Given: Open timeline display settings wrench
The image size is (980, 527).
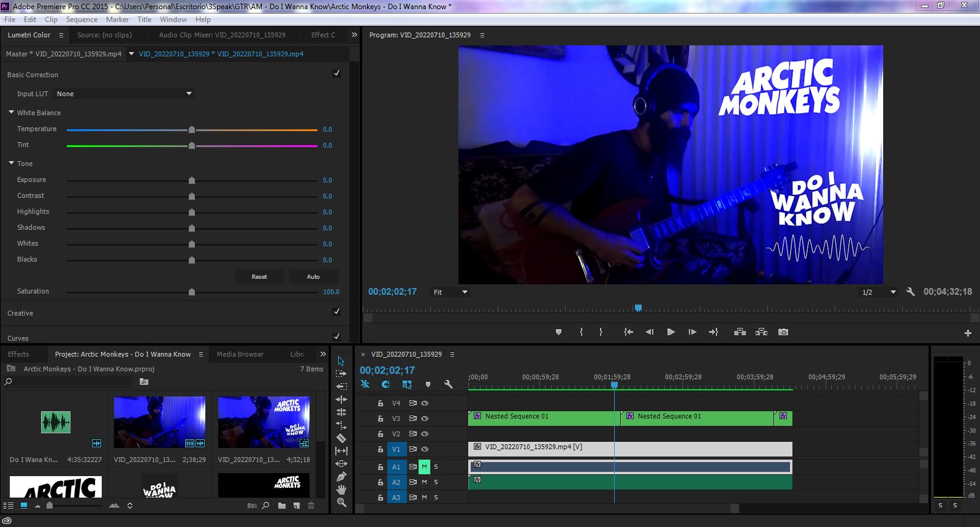Looking at the screenshot, I should click(x=448, y=384).
